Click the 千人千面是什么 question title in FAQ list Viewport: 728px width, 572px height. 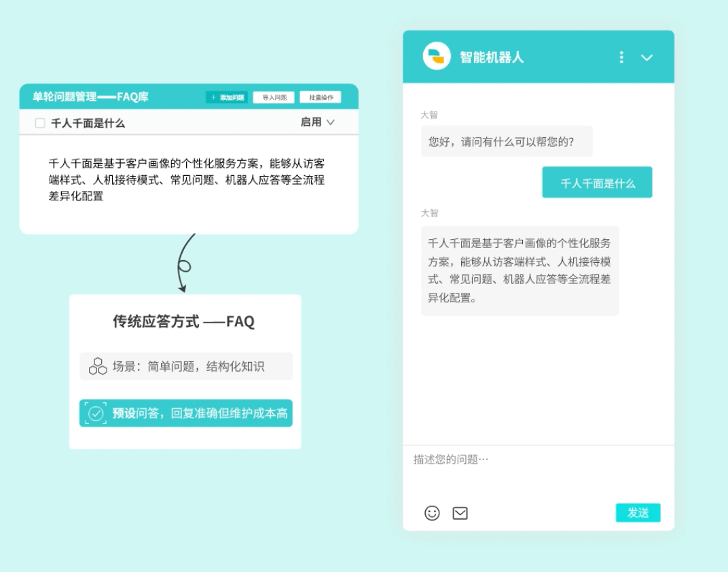coord(88,123)
